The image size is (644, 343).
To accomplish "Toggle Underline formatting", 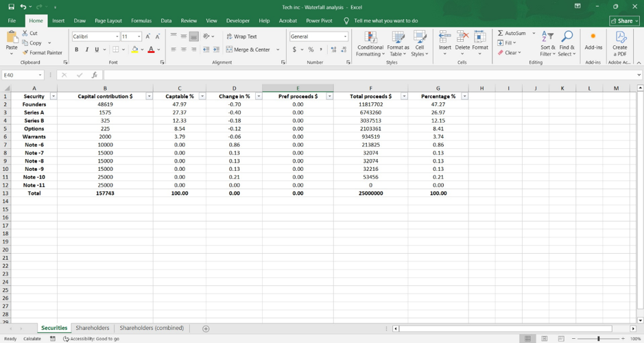I will pyautogui.click(x=97, y=49).
